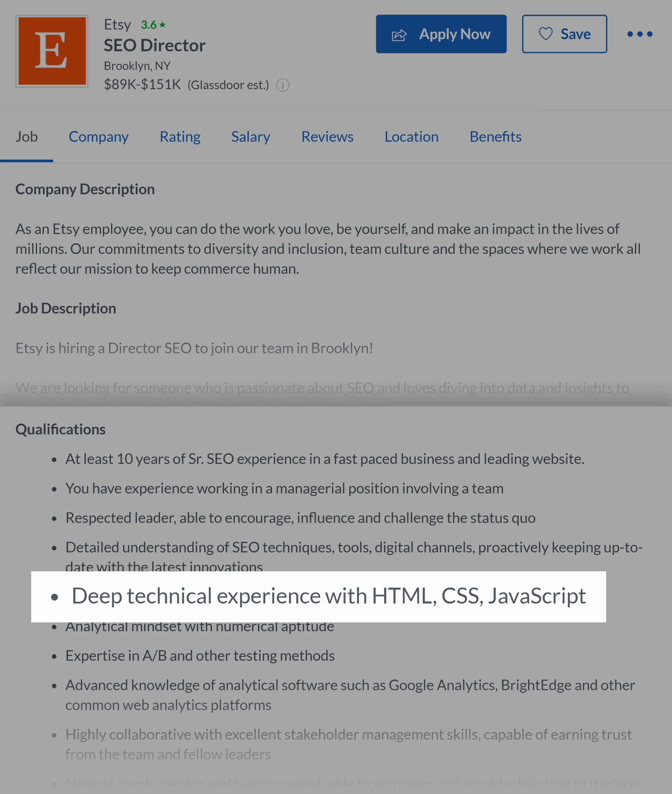Open the Location tab
This screenshot has height=794, width=672.
point(412,137)
